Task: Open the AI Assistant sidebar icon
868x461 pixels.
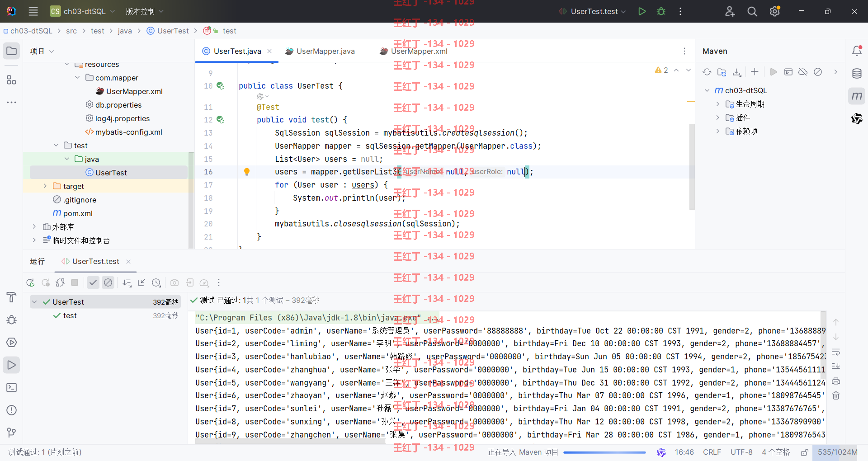Action: pyautogui.click(x=857, y=118)
